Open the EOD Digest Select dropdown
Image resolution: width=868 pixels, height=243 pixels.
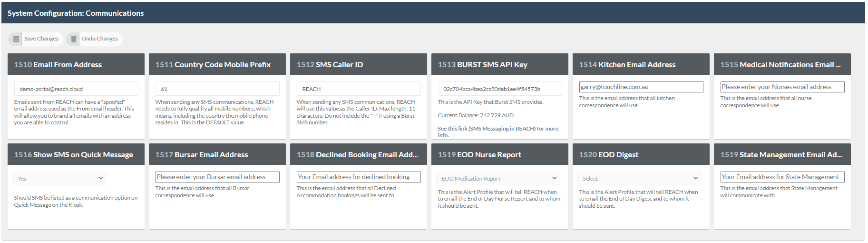(x=639, y=179)
